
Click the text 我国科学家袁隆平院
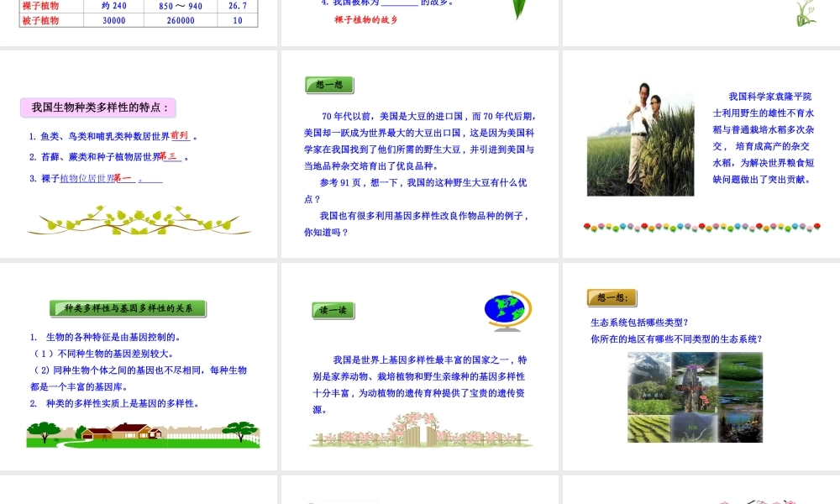(770, 97)
